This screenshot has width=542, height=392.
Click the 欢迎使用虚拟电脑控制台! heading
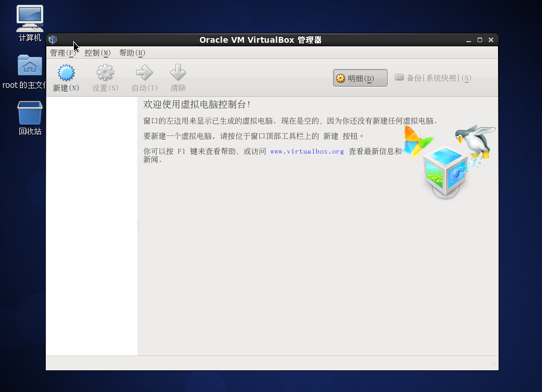click(197, 104)
